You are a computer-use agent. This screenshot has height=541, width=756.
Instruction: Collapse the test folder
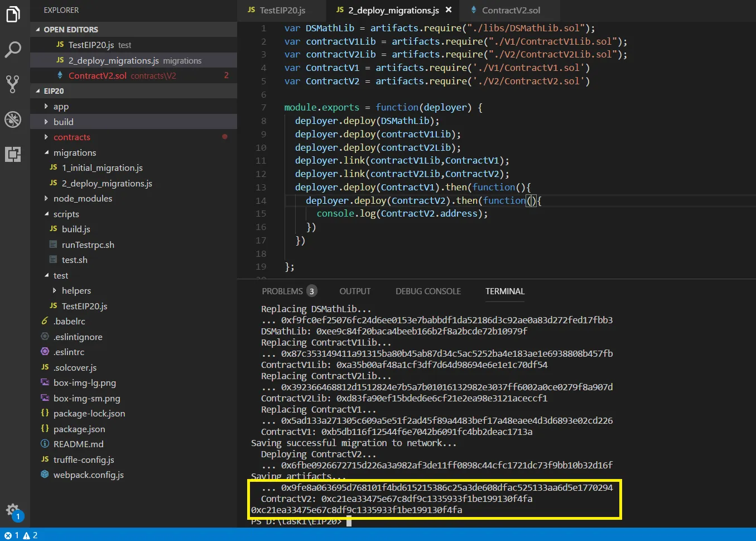pos(46,275)
